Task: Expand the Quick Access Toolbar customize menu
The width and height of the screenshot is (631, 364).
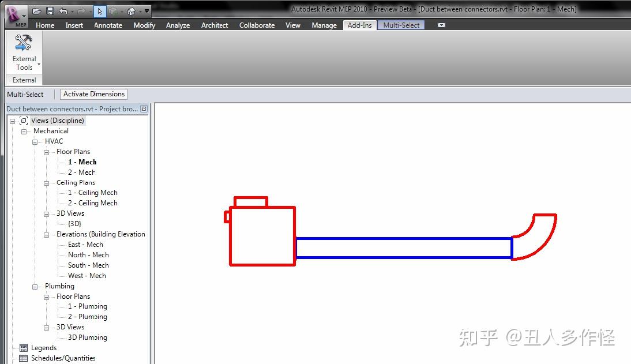Action: pyautogui.click(x=148, y=10)
